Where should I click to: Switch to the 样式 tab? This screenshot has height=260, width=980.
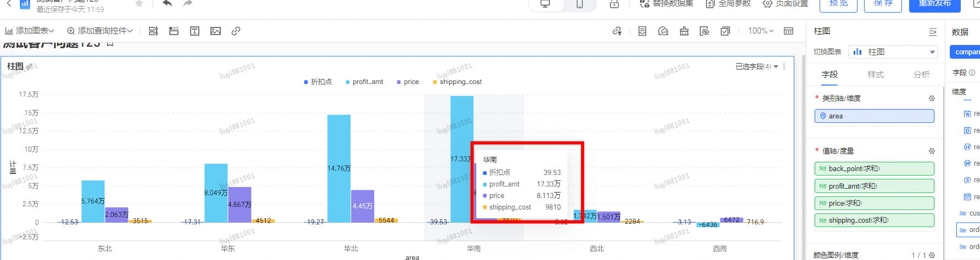click(876, 75)
